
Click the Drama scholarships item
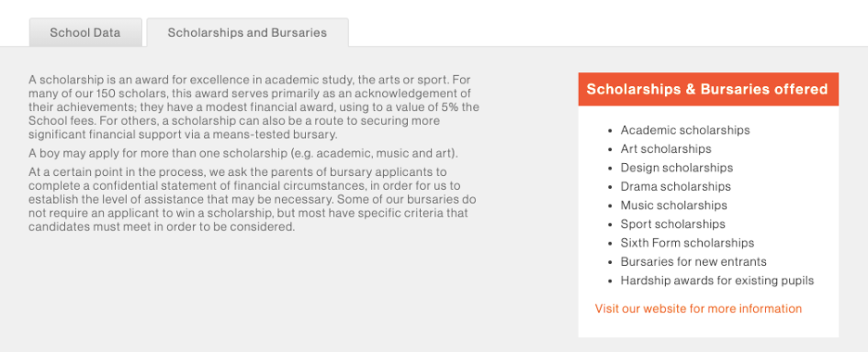coord(675,186)
